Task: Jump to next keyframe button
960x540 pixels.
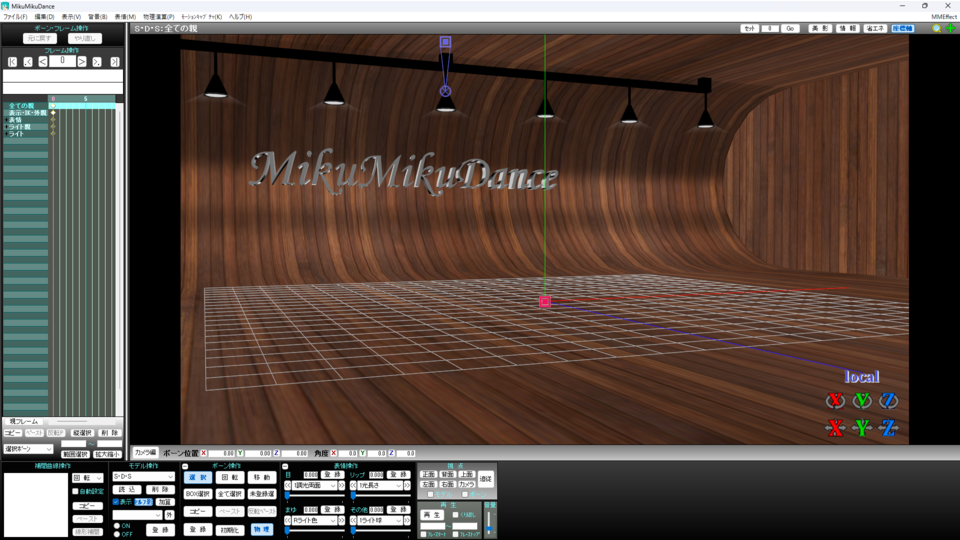Action: (x=97, y=62)
